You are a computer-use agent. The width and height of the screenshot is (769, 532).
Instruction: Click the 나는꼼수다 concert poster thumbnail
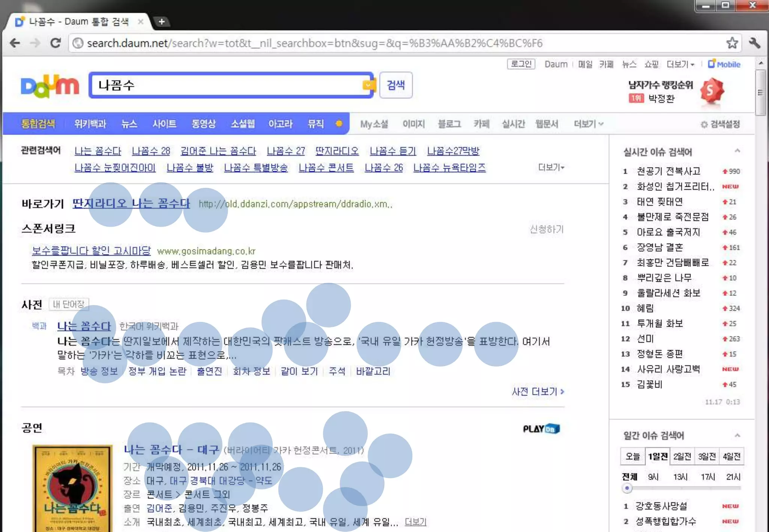coord(72,488)
